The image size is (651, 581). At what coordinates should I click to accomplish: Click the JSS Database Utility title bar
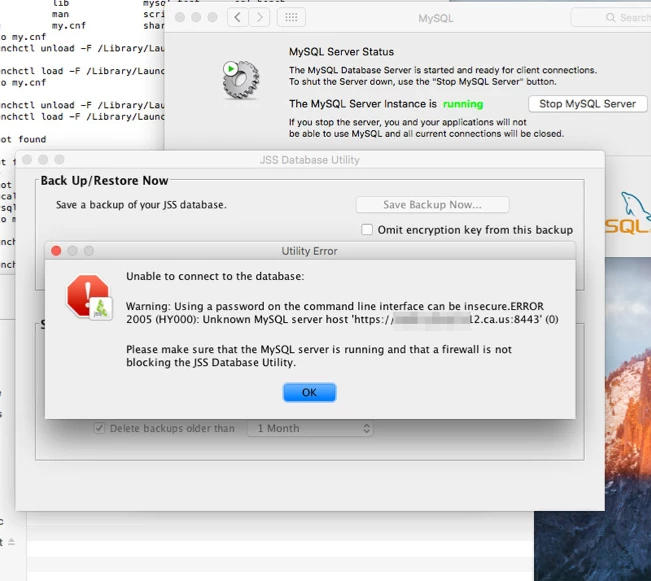[310, 160]
